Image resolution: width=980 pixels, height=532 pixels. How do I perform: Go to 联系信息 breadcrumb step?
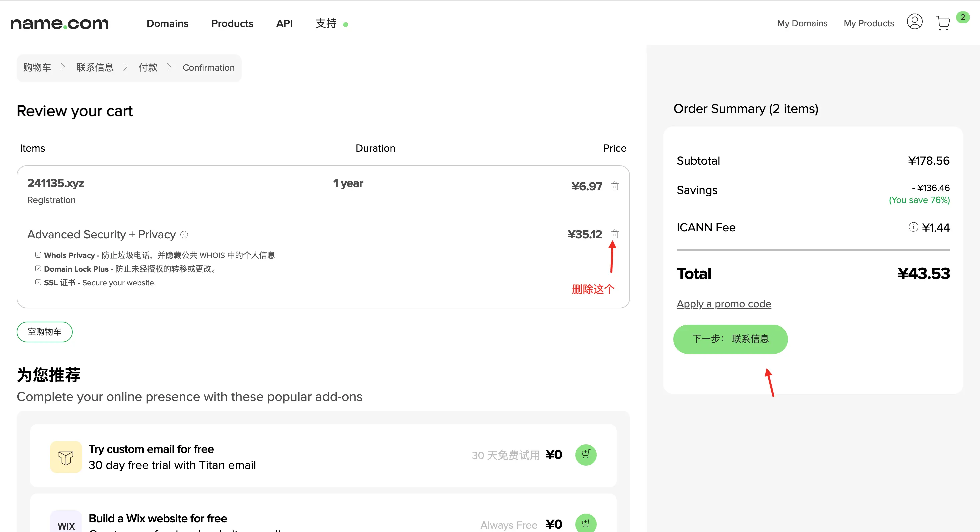point(95,67)
